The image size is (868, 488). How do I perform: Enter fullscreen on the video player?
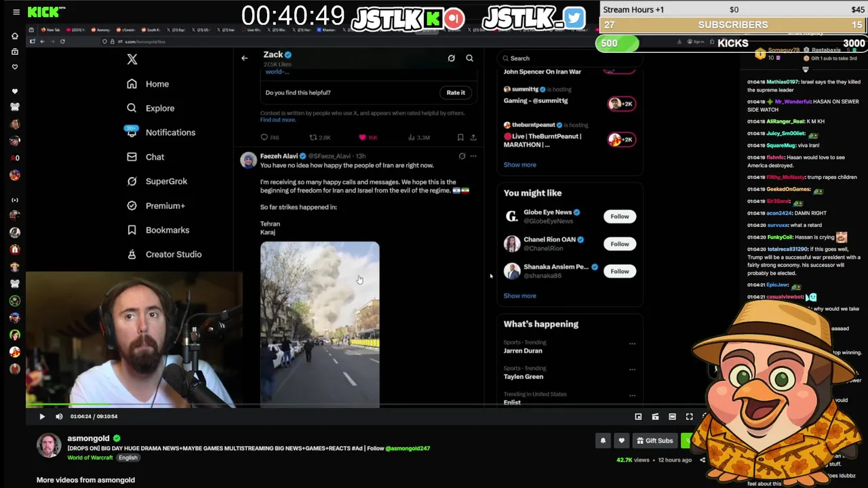(x=689, y=417)
